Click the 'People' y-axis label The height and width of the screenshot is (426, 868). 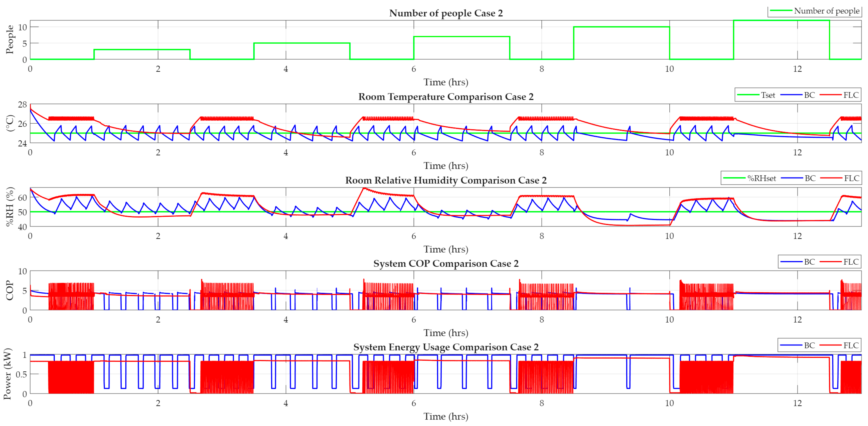pyautogui.click(x=9, y=39)
